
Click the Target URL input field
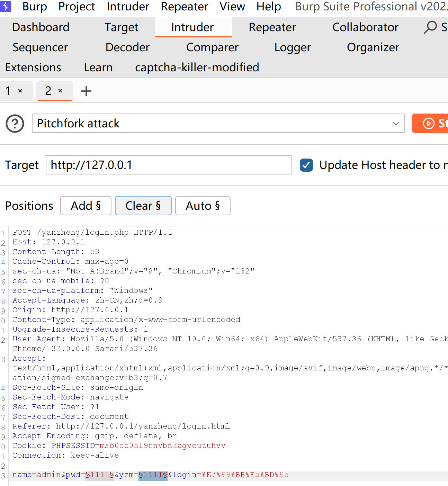[169, 165]
